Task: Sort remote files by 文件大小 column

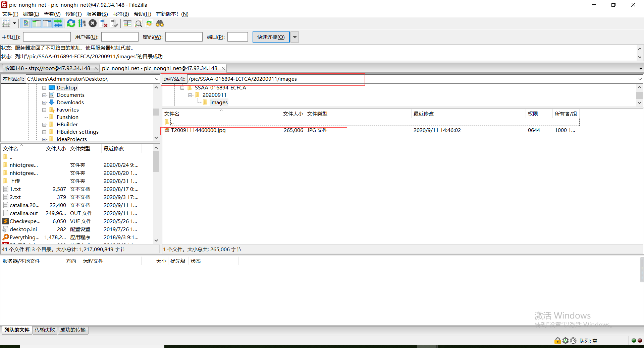Action: click(292, 114)
